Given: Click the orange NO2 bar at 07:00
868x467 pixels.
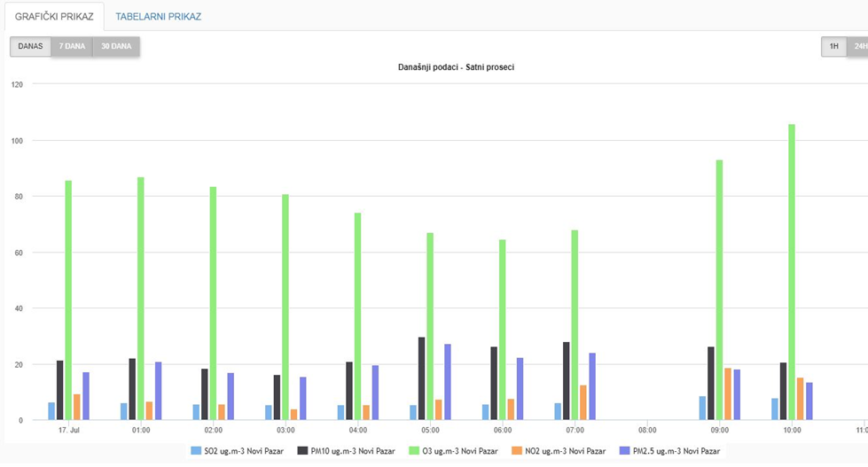Looking at the screenshot, I should (583, 402).
